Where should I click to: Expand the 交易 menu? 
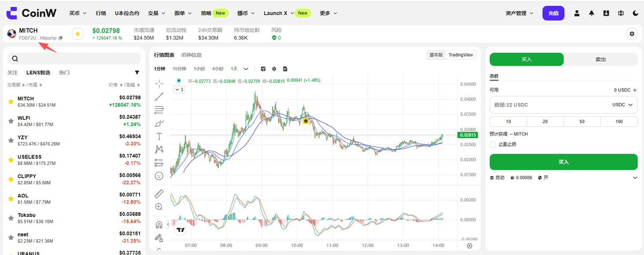coord(156,13)
